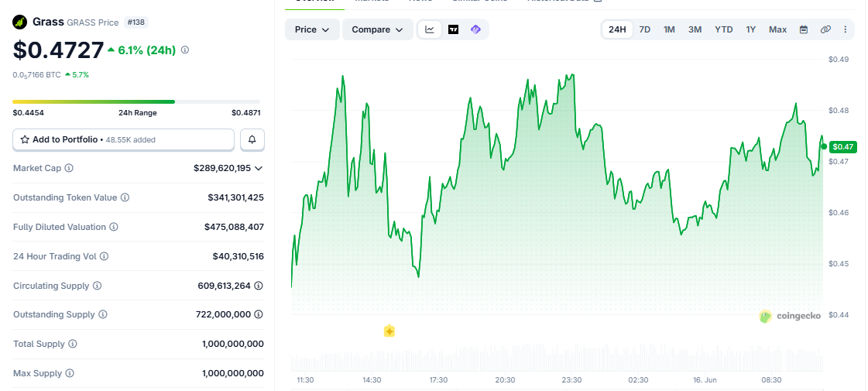The height and width of the screenshot is (391, 868).
Task: Open Max Supply info icon
Action: 70,373
